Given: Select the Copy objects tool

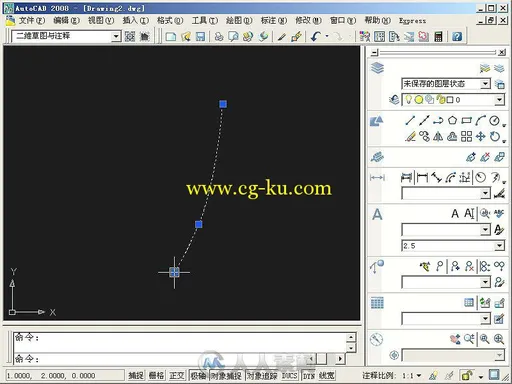Looking at the screenshot, I should pos(424,136).
